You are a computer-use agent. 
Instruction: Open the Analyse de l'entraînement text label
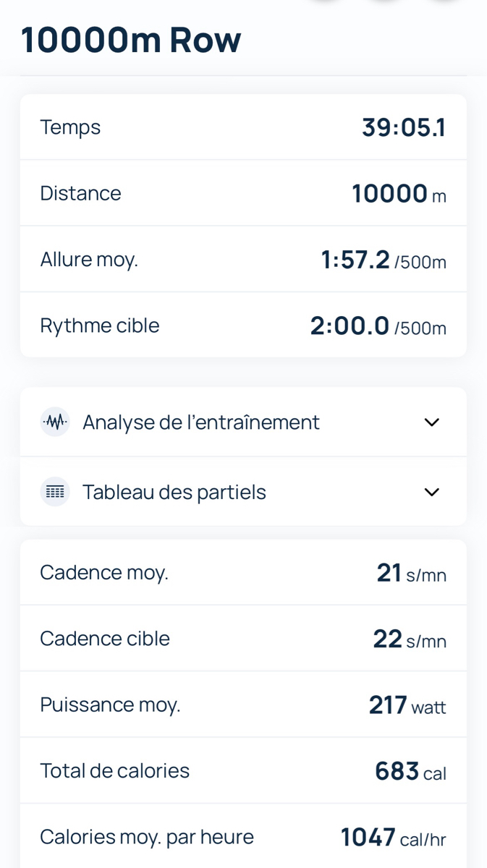pos(200,422)
